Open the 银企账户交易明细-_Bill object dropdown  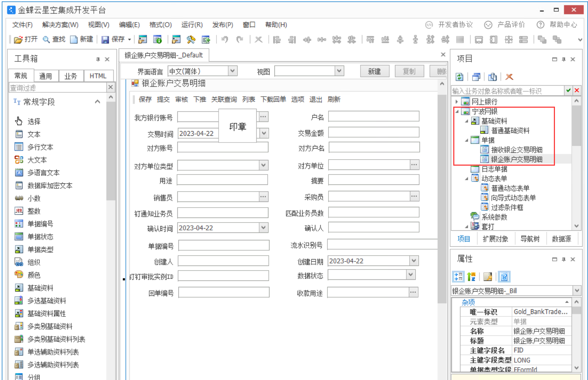click(577, 290)
